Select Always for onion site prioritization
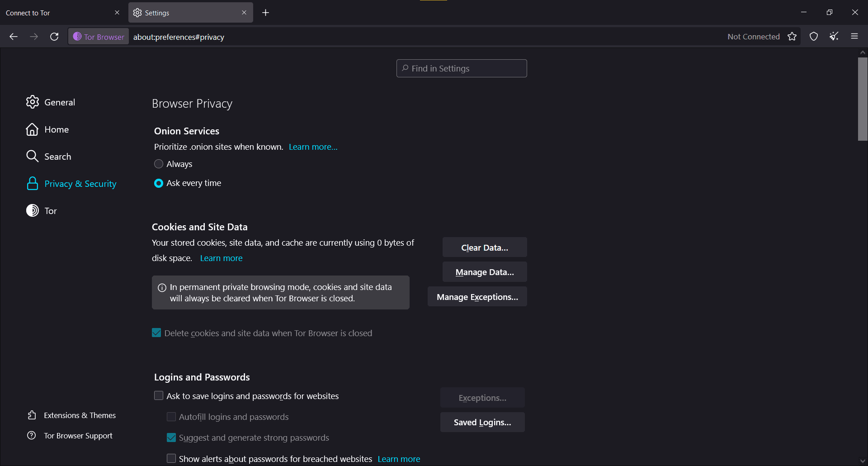868x466 pixels. pyautogui.click(x=159, y=164)
